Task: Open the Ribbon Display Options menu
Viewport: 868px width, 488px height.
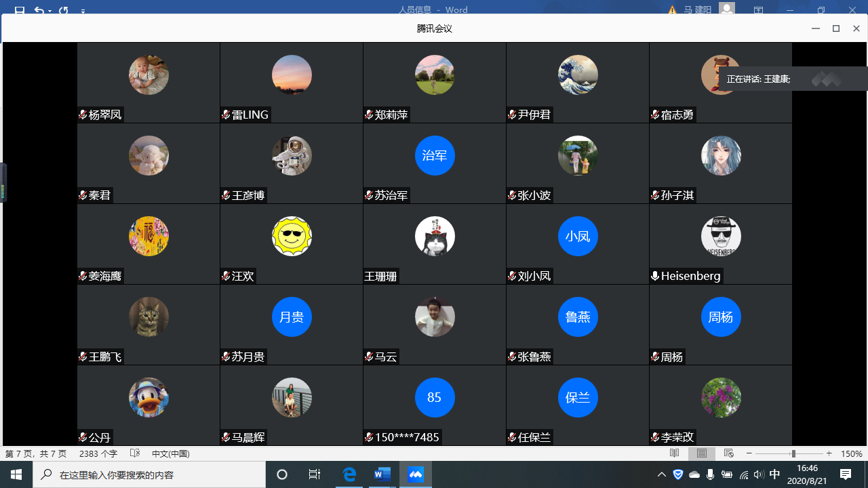Action: pos(758,10)
